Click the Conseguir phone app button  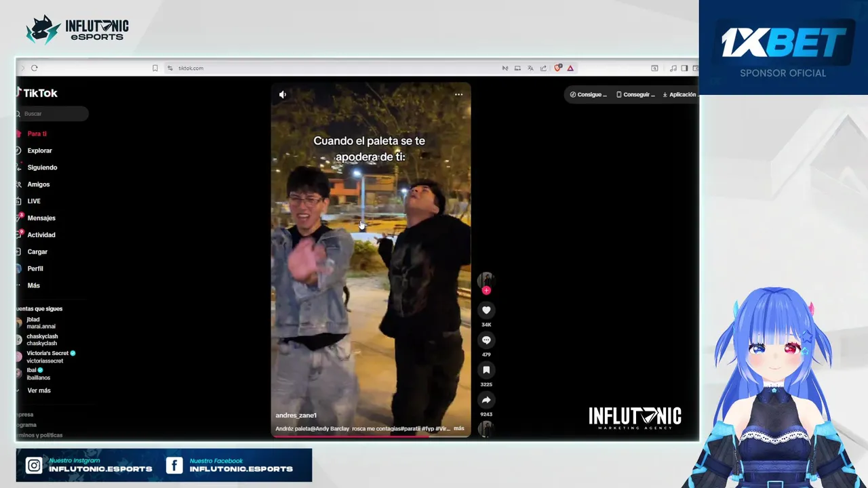(635, 95)
